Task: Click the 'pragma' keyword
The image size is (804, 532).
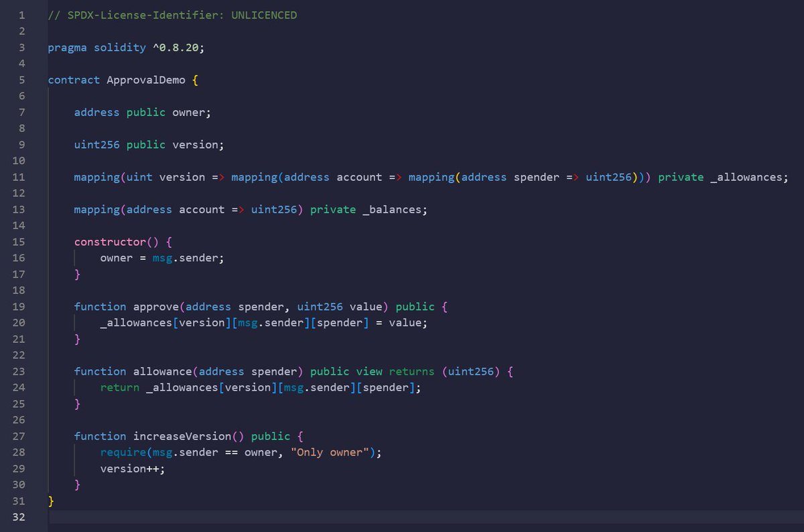Action: pyautogui.click(x=68, y=48)
